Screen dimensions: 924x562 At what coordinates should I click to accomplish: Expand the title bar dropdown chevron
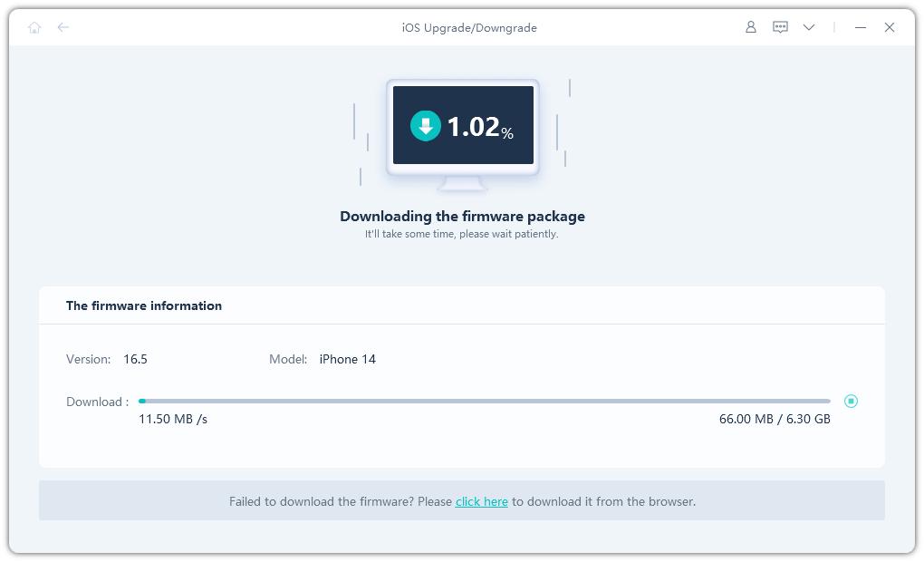click(x=809, y=27)
